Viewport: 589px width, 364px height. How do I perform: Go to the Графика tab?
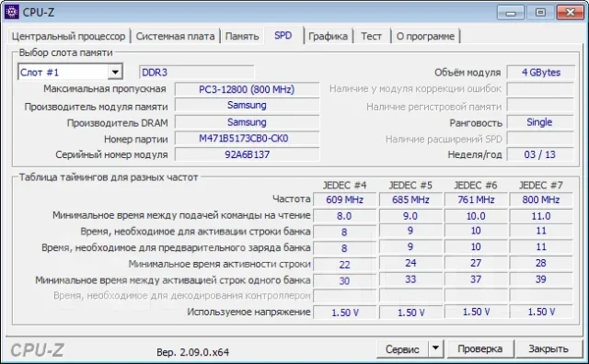328,37
